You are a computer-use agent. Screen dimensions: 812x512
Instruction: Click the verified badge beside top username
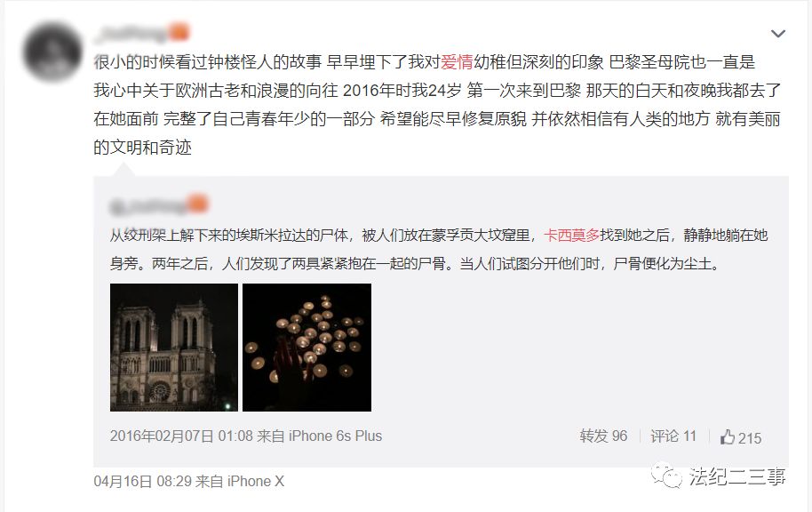179,32
